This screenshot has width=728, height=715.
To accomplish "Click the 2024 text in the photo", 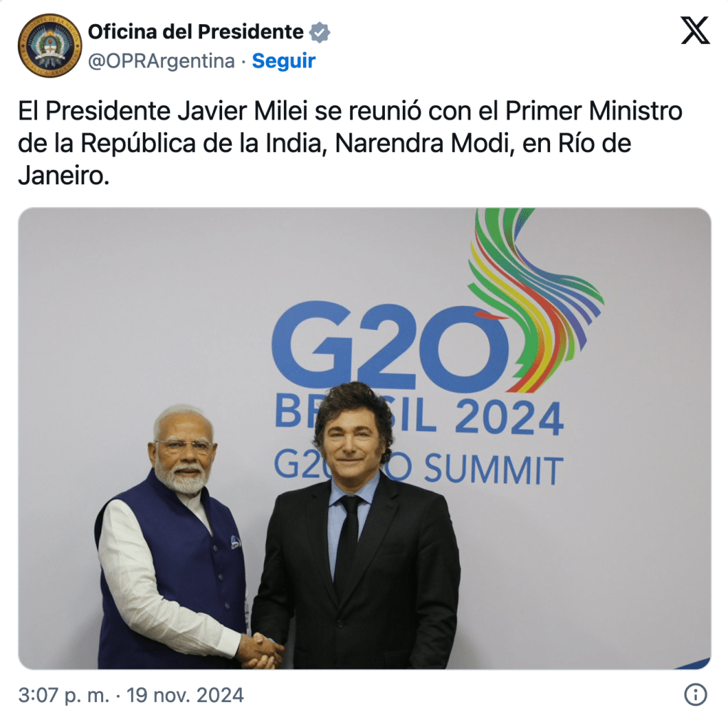I will coord(510,418).
